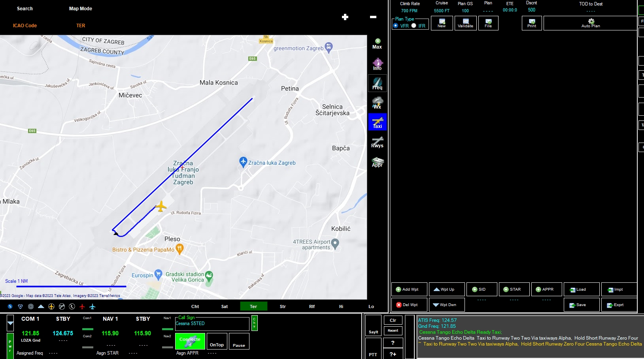
Task: Toggle the green Chtr button
Action: point(254,323)
